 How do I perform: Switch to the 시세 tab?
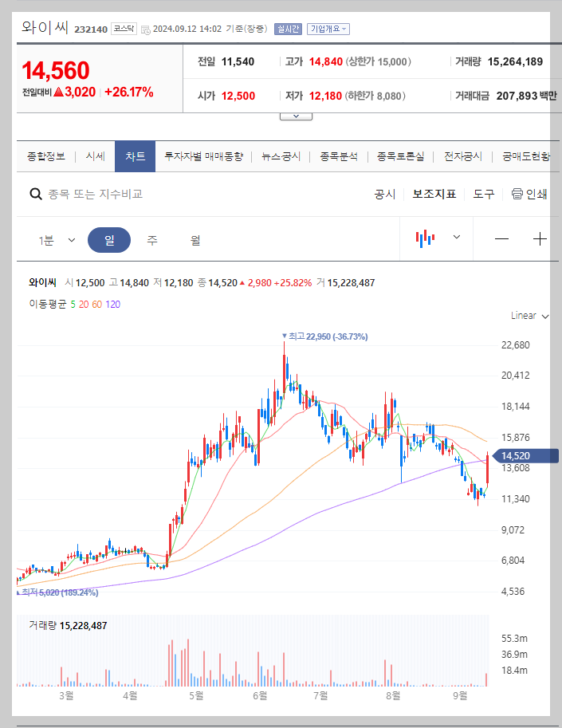coord(94,156)
